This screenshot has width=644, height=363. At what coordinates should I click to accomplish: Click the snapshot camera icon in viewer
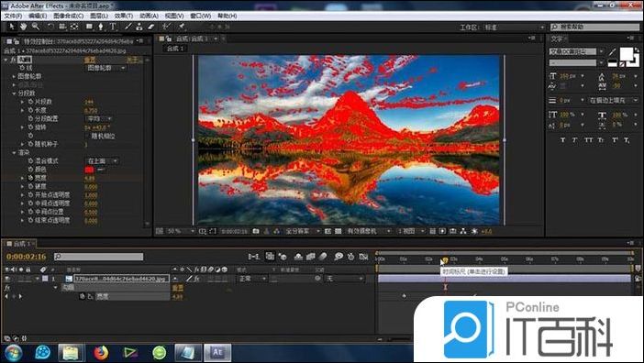256,231
